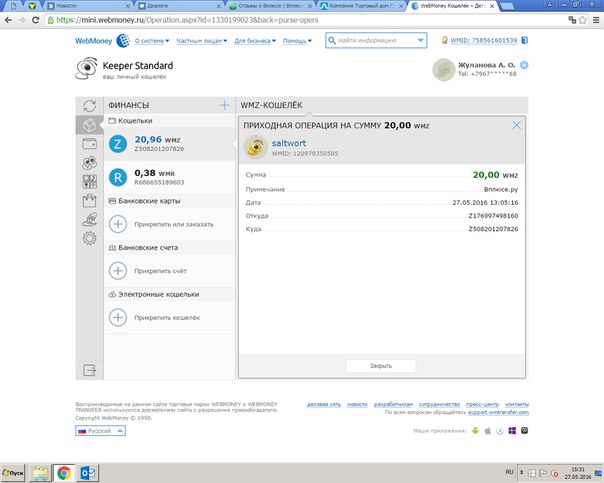Click the Откуда value Z176997498160

pyautogui.click(x=493, y=216)
